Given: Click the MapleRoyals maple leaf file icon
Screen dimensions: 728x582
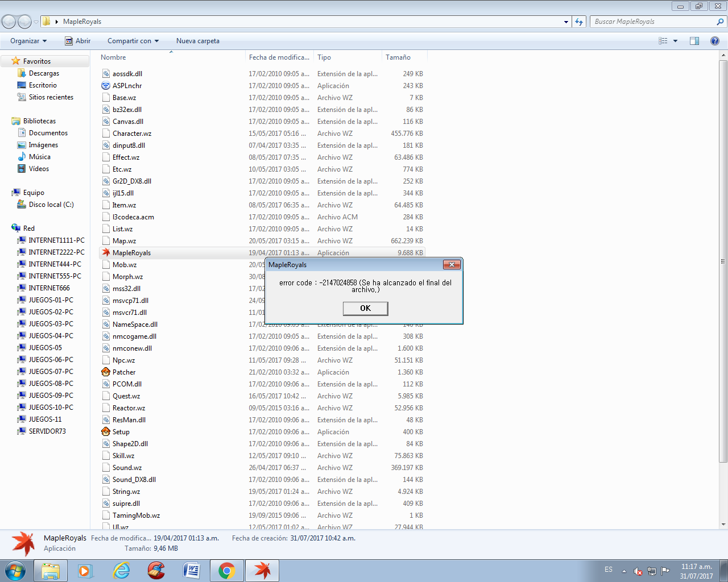Looking at the screenshot, I should pyautogui.click(x=106, y=253).
